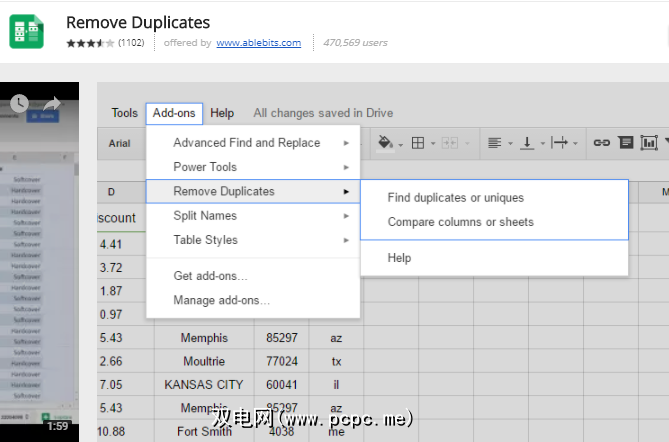Expand the Table Styles submenu
Viewport: 669px width, 442px height.
click(x=205, y=240)
